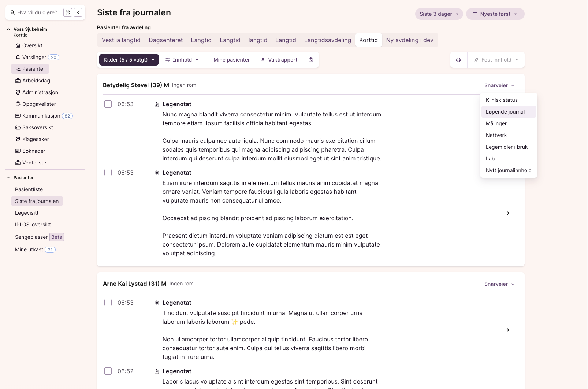Click Mine pasienter filter button
This screenshot has width=588, height=389.
(x=231, y=60)
